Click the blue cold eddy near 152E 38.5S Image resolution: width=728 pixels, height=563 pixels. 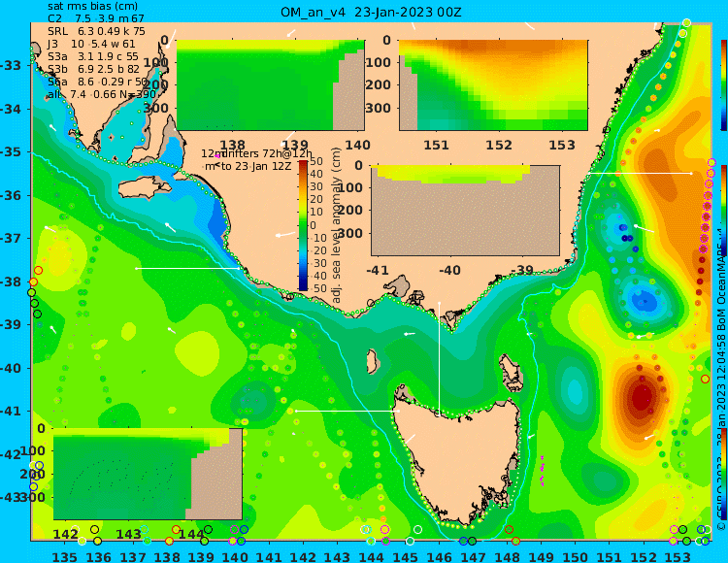[645, 300]
